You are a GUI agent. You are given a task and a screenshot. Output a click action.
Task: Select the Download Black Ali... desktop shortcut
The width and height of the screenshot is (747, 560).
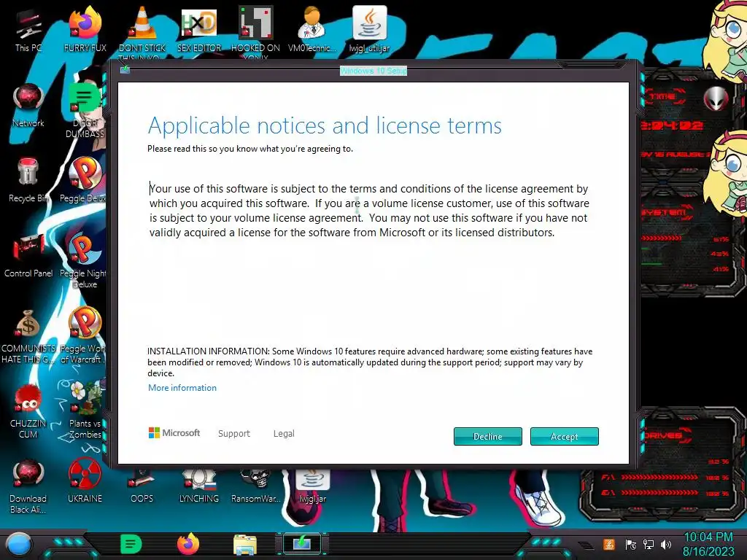28,486
